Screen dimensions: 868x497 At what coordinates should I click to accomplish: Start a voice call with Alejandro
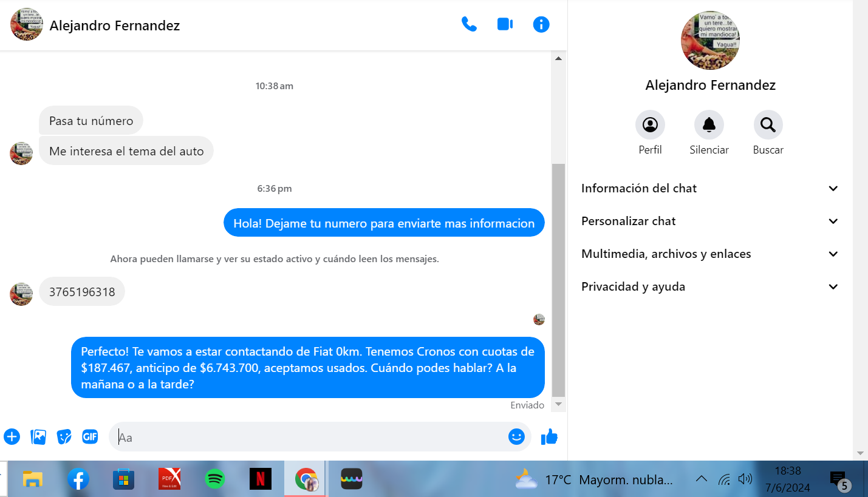pyautogui.click(x=469, y=24)
